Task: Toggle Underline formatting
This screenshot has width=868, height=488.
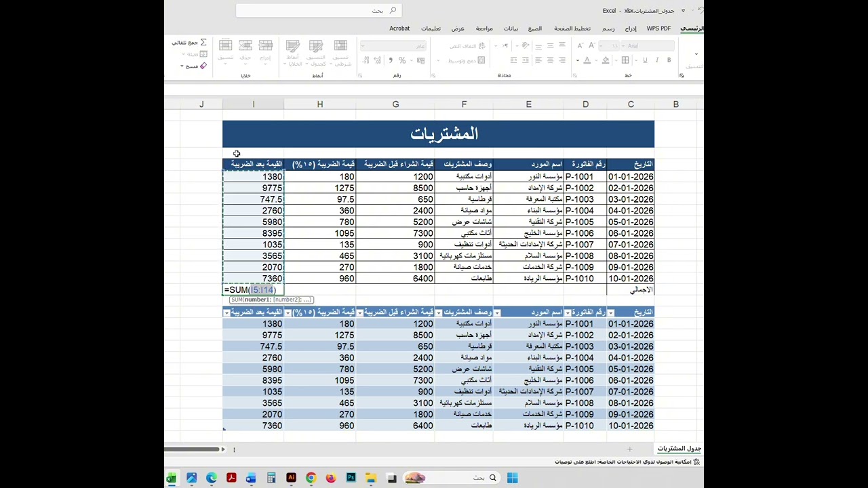Action: click(x=645, y=60)
